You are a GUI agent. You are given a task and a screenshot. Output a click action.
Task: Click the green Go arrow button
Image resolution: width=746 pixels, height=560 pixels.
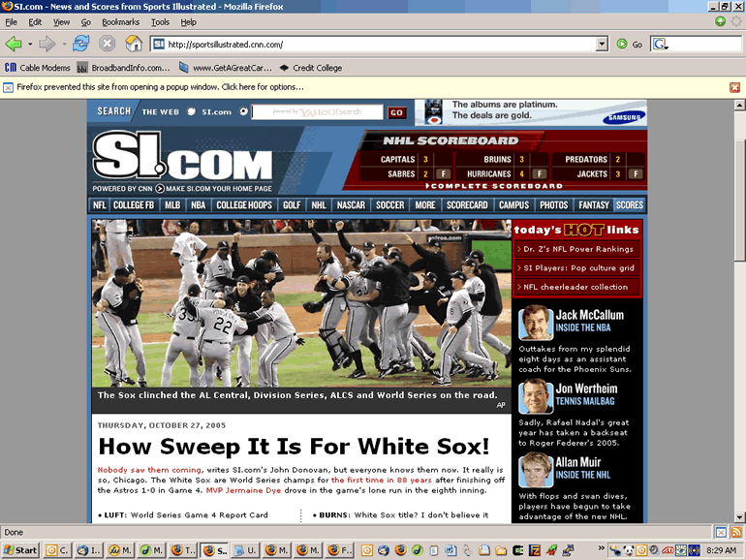coord(622,45)
